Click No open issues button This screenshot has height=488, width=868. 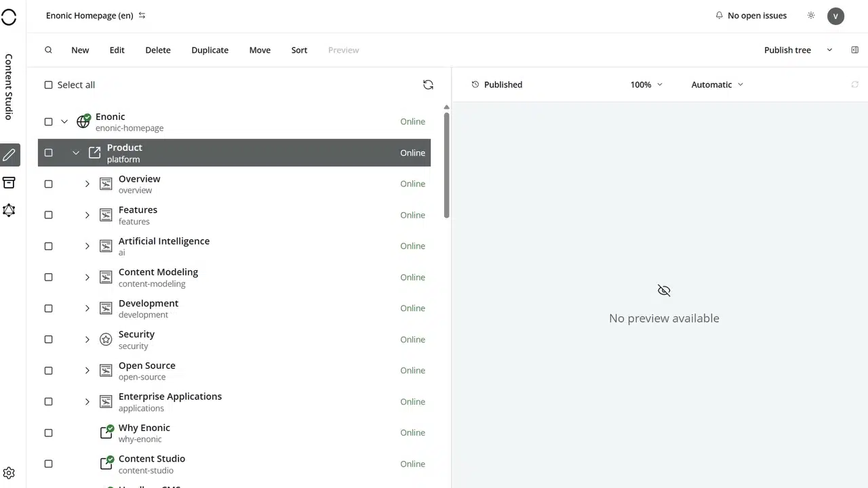tap(751, 16)
